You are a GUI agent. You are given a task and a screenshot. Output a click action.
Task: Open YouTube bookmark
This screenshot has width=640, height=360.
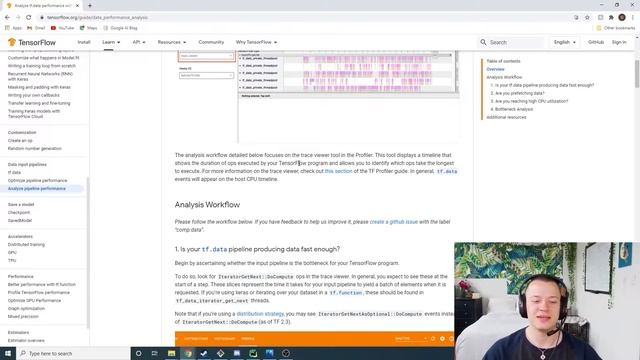coord(62,28)
